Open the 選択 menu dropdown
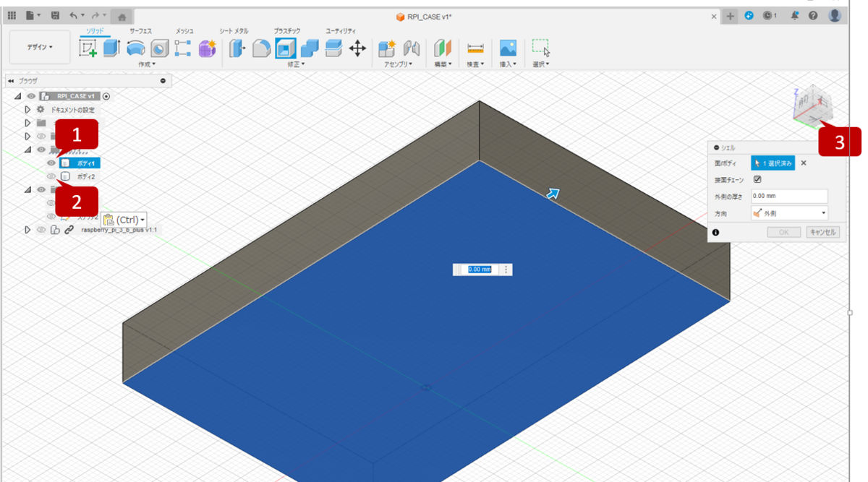Screen dimensions: 868x482 pyautogui.click(x=540, y=64)
